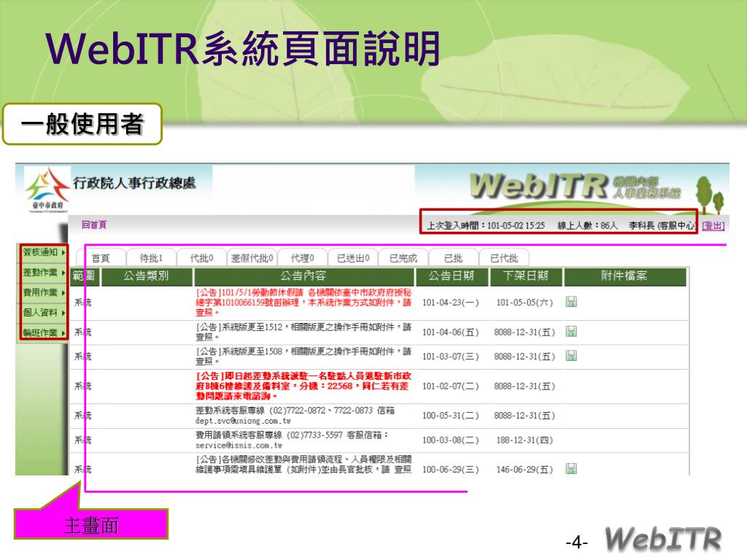Click the date 101-05-05(六)
Screen dimensions: 747x560
coord(525,303)
